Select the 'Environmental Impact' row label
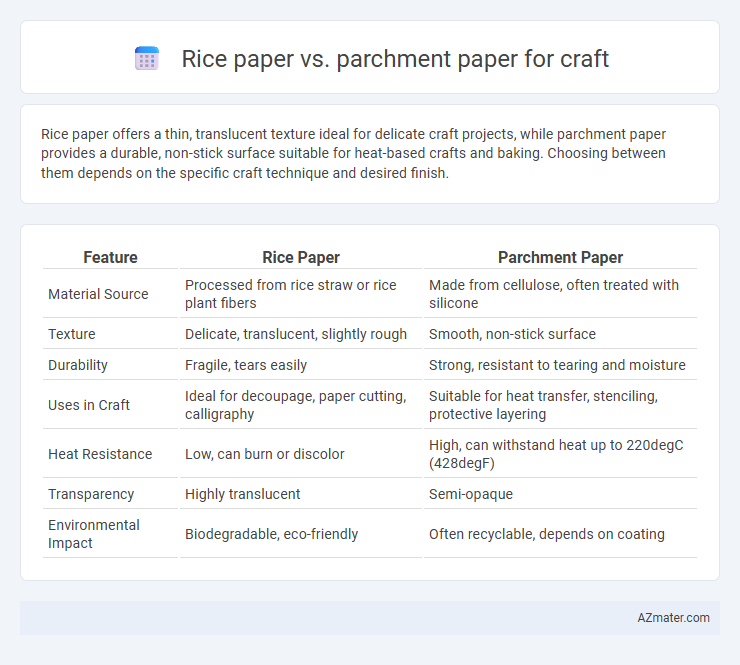Screen dimensions: 740x665 pyautogui.click(x=94, y=534)
